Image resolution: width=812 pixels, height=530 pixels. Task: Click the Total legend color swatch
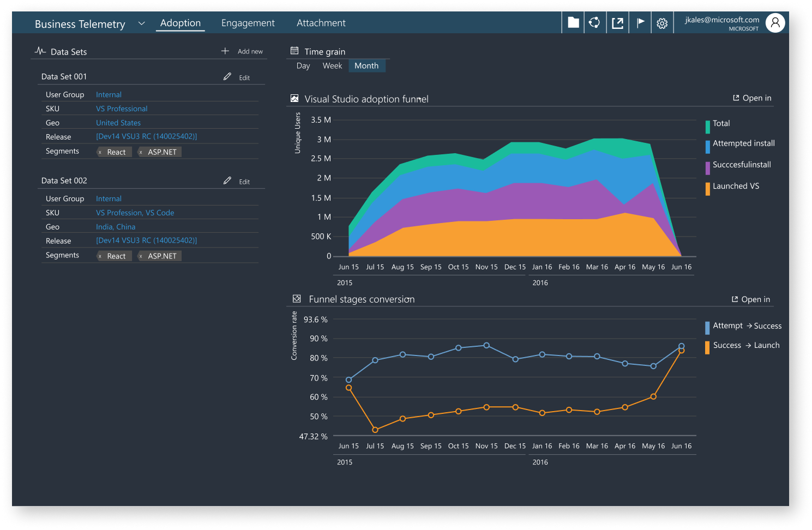click(707, 127)
